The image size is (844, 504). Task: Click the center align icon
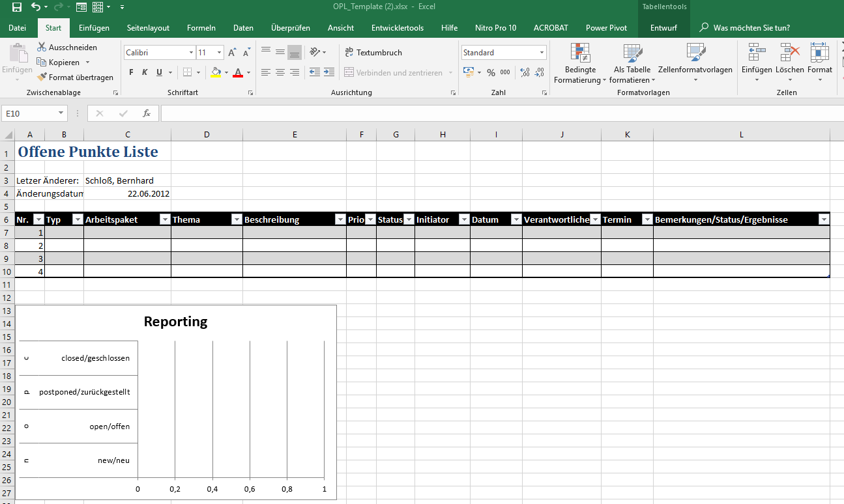click(x=280, y=72)
